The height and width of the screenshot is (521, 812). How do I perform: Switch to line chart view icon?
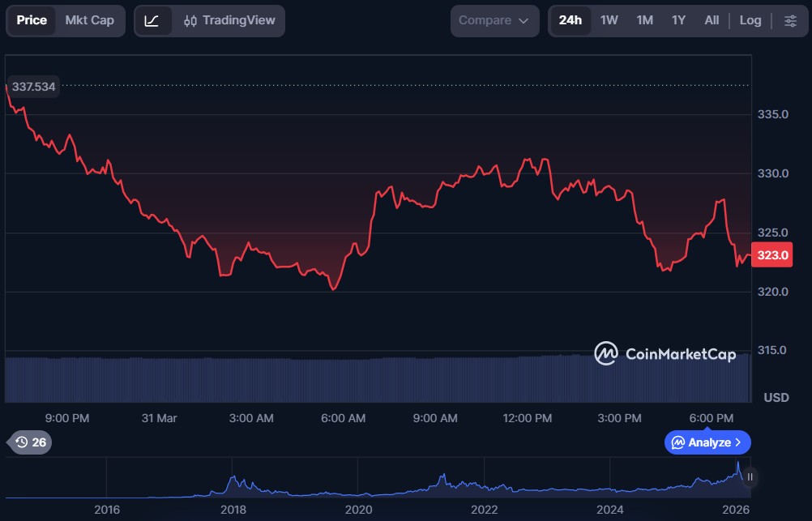pyautogui.click(x=152, y=20)
